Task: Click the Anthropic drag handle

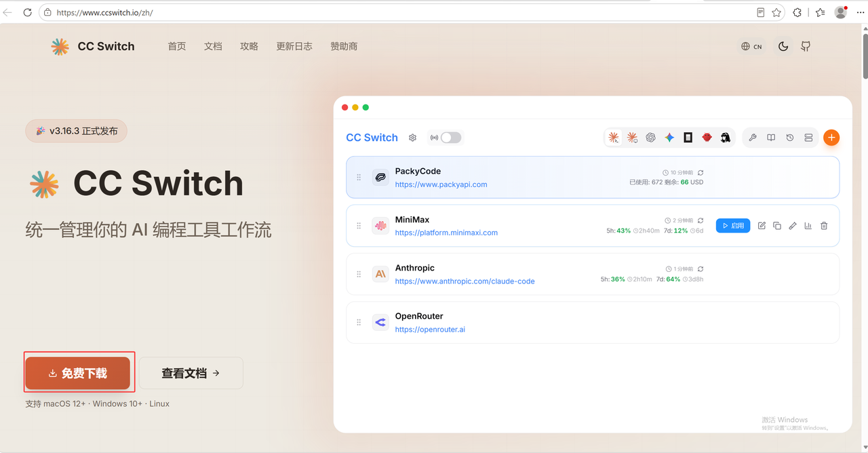Action: point(359,274)
